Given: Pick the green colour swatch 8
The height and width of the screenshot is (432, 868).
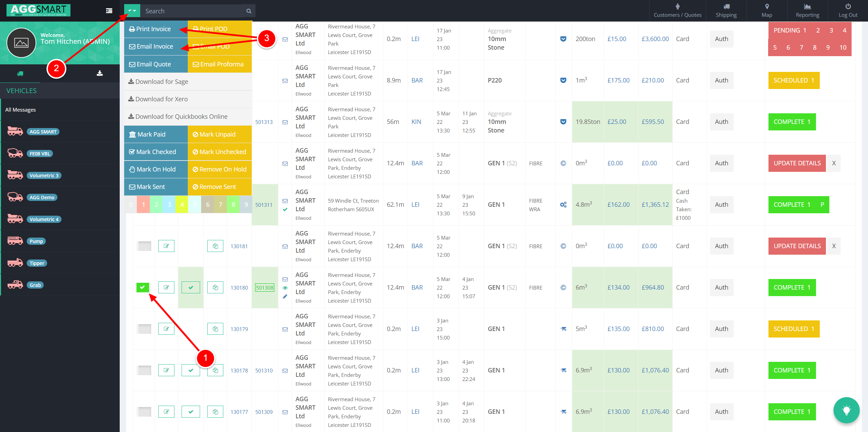Looking at the screenshot, I should click(x=233, y=204).
